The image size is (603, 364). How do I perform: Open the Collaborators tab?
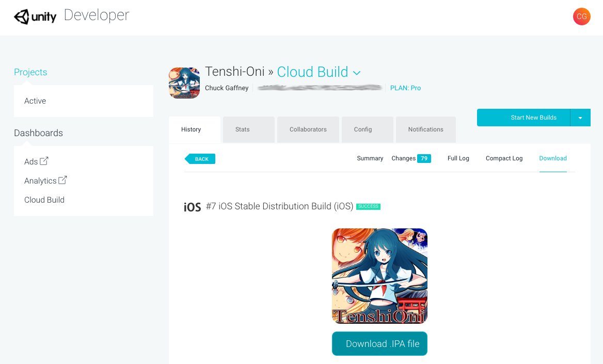(x=308, y=130)
